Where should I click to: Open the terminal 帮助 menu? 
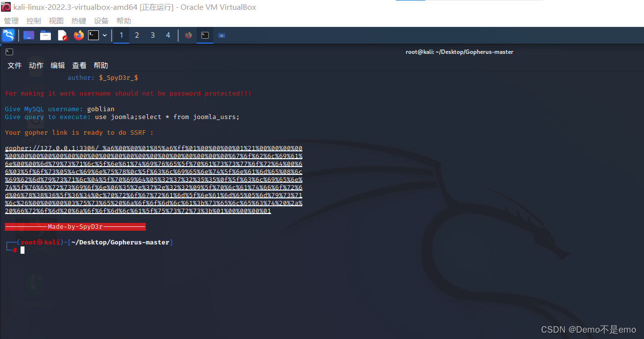point(101,66)
